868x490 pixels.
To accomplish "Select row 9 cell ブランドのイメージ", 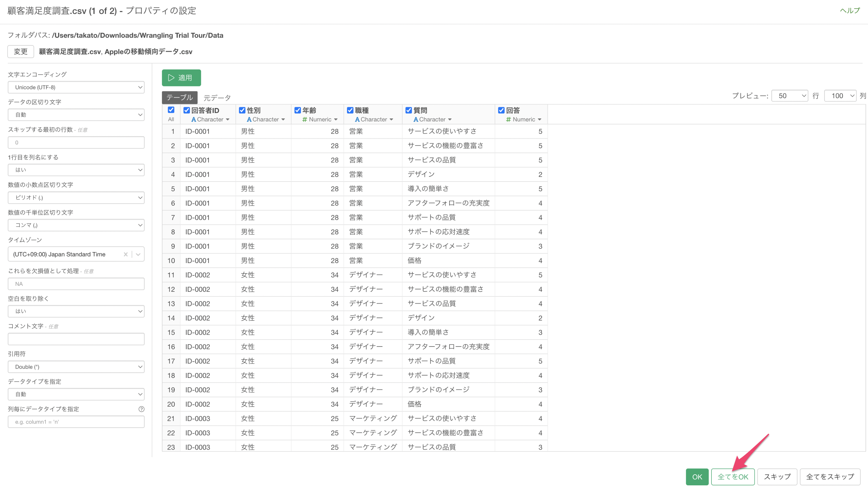I will point(449,246).
